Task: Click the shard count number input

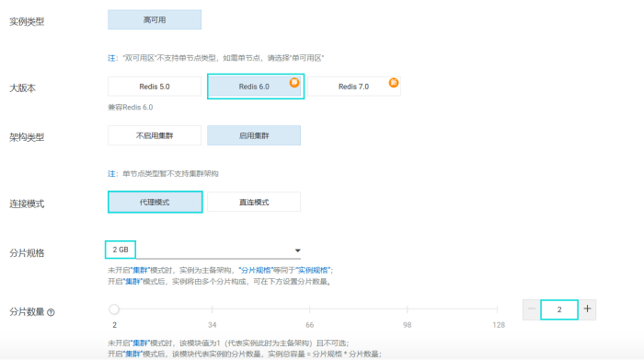Action: tap(559, 309)
